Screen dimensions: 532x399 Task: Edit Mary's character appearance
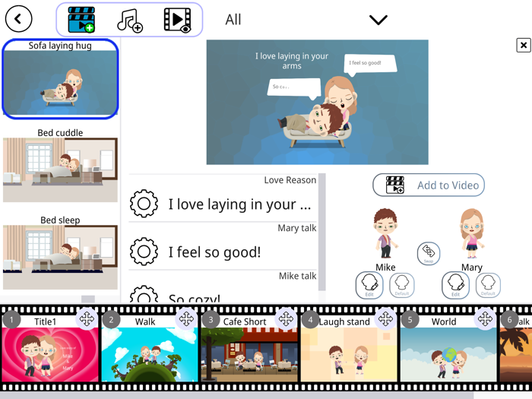coord(456,285)
